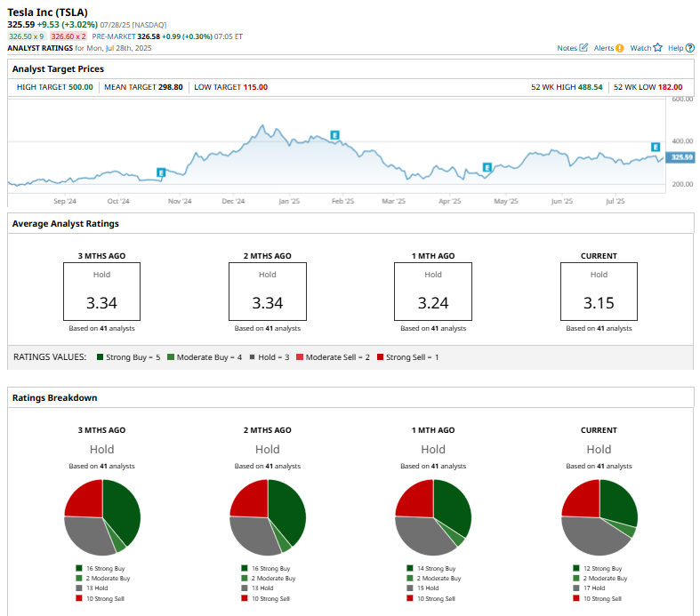Add to watchlist with the star icon

657,47
